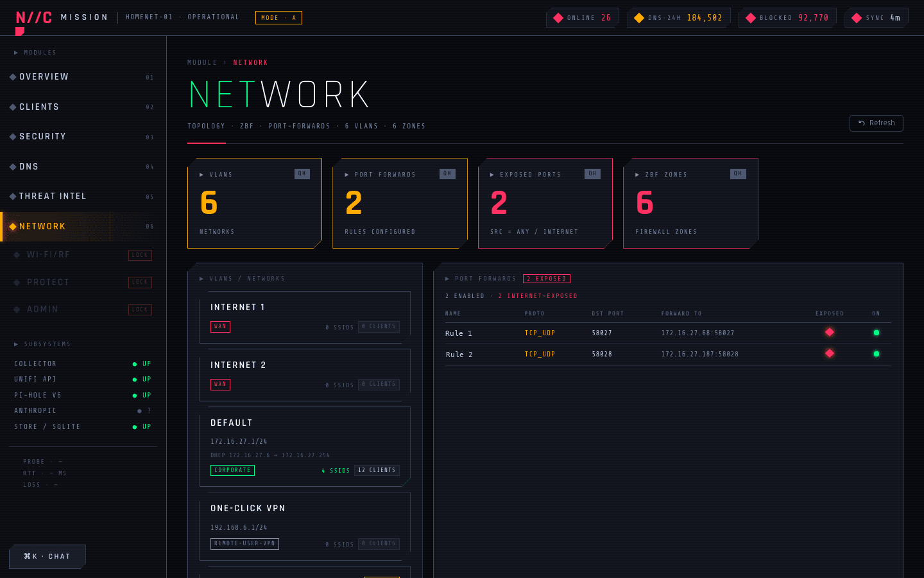Click the QH badge on ZBF Zones card
Image resolution: width=924 pixels, height=578 pixels.
(738, 174)
